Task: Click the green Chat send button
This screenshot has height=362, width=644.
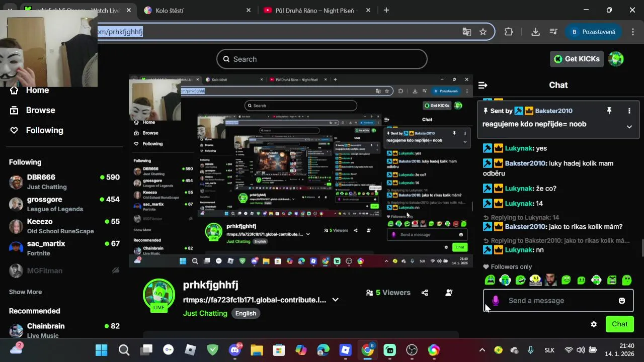Action: [x=620, y=324]
